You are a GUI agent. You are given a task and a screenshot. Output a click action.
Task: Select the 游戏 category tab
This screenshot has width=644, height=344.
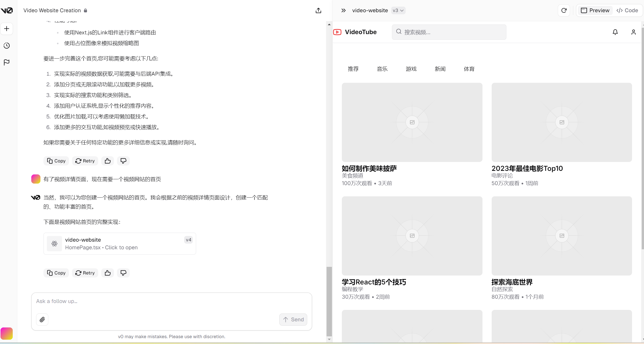click(x=411, y=69)
